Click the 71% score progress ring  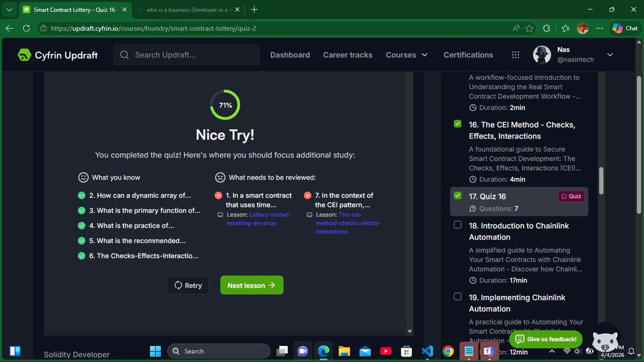point(225,105)
